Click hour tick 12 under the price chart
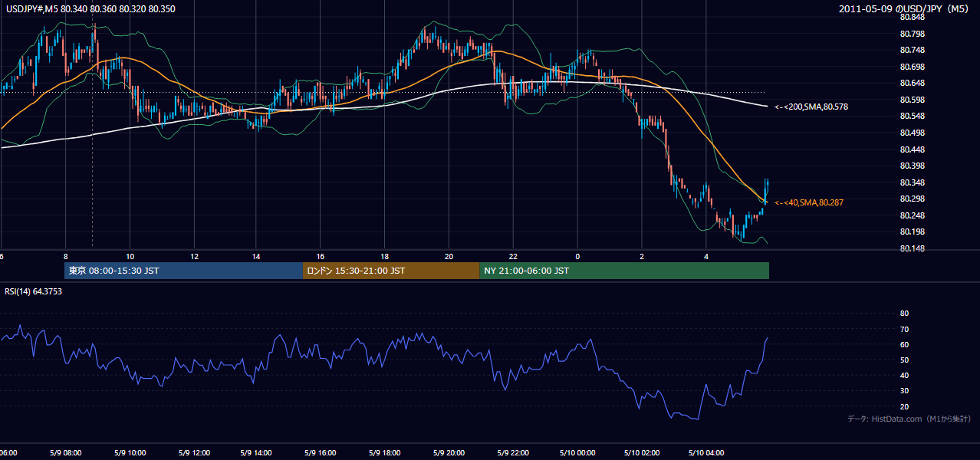The width and height of the screenshot is (980, 460). (193, 256)
